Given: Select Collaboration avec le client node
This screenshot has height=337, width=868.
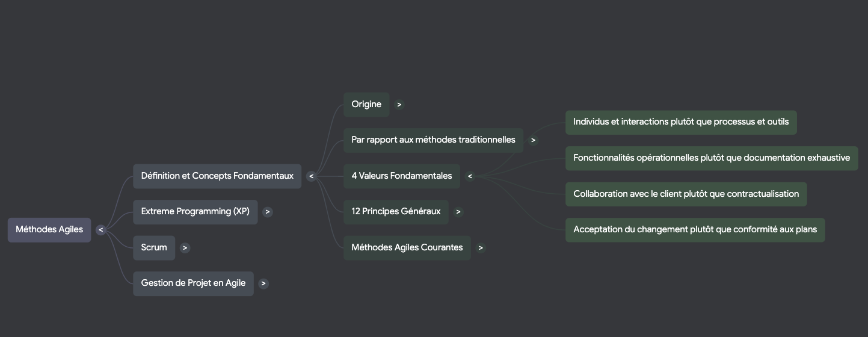Looking at the screenshot, I should (x=686, y=194).
